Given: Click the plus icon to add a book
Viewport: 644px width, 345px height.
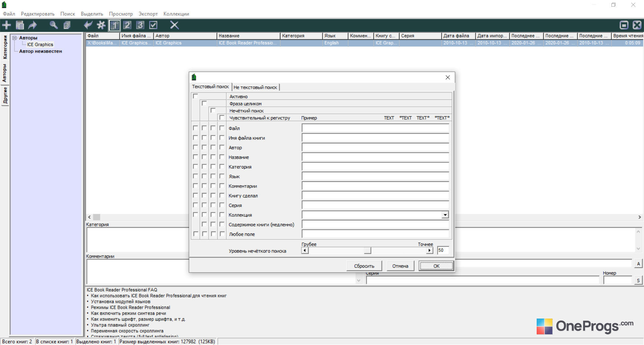Looking at the screenshot, I should tap(6, 25).
